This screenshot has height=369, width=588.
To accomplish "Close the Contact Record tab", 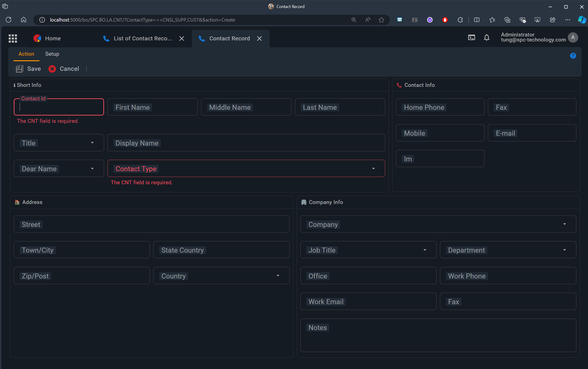I will (259, 39).
